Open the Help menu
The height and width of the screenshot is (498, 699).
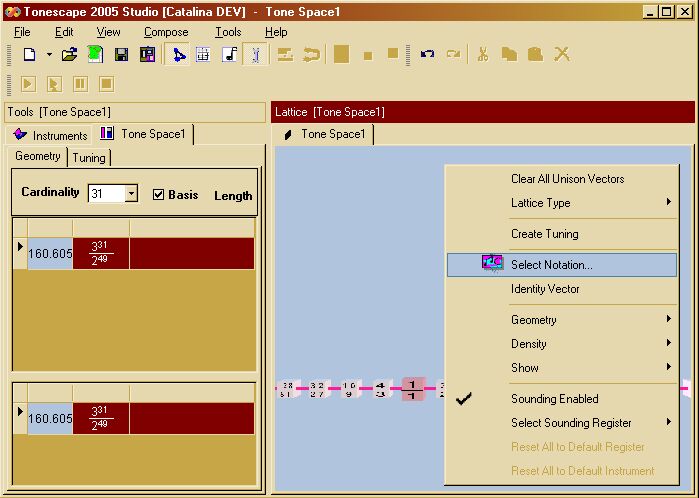[x=276, y=32]
